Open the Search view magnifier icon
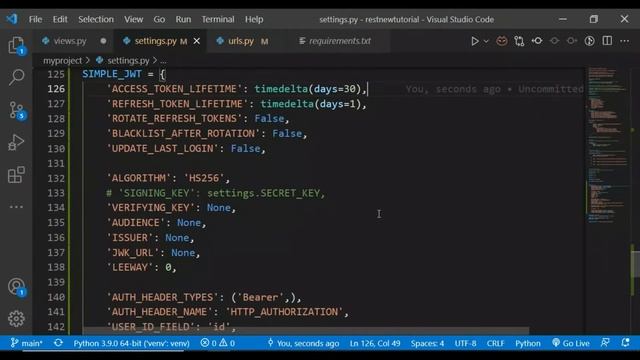The image size is (640, 360). pyautogui.click(x=16, y=77)
